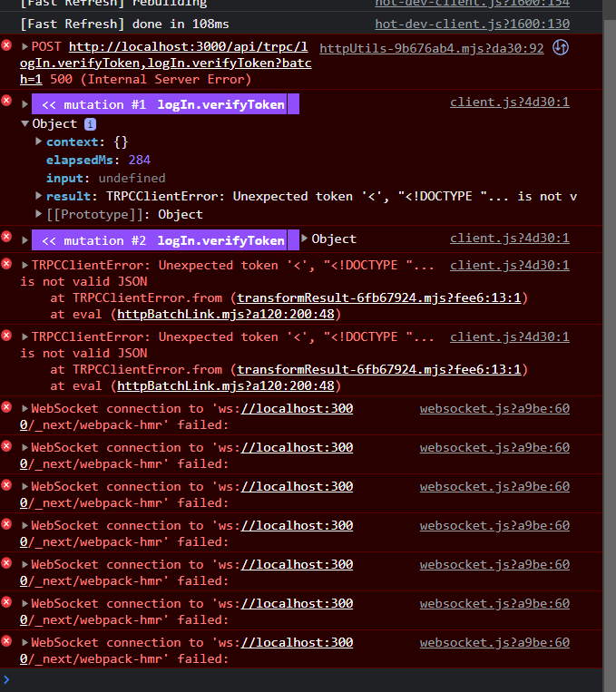Expand the POST 500 error entry
Screen dimensions: 616x692
click(25, 47)
